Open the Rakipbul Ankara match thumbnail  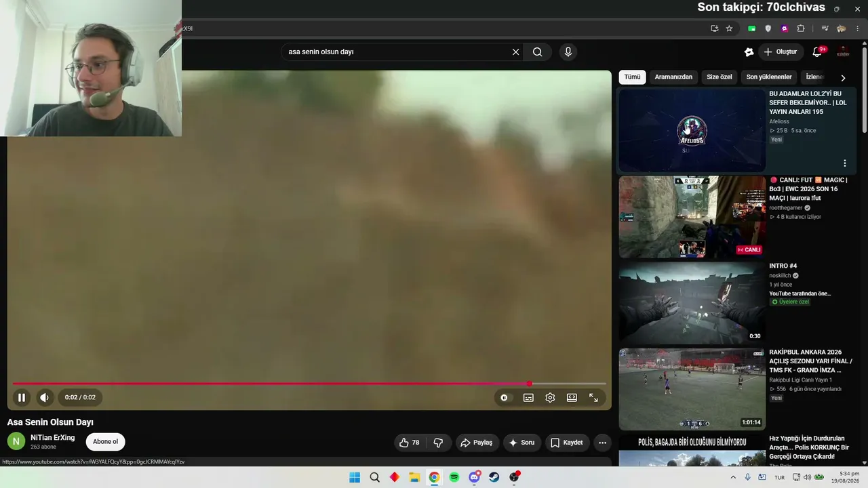coord(692,389)
